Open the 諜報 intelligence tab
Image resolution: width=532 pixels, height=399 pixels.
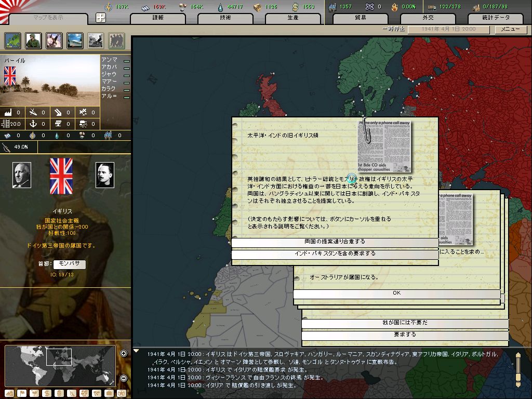(158, 18)
